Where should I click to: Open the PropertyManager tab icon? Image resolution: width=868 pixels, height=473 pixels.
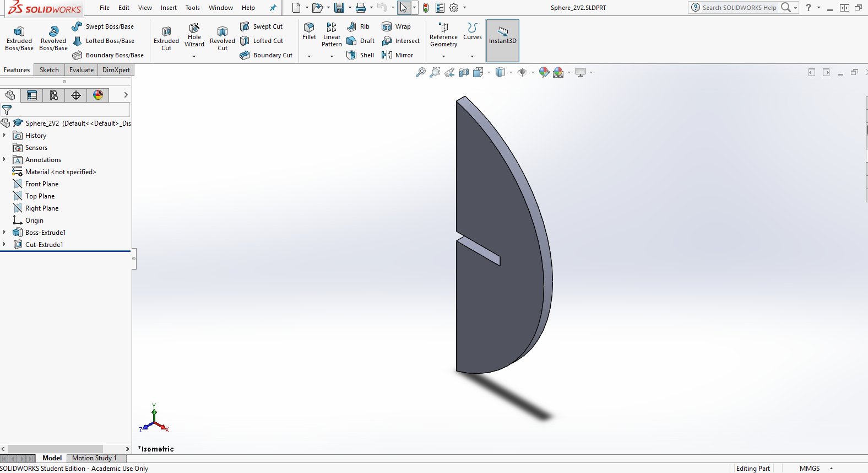pos(32,95)
